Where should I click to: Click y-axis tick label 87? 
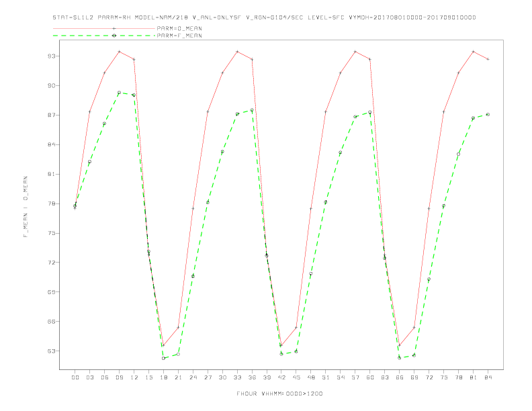51,115
